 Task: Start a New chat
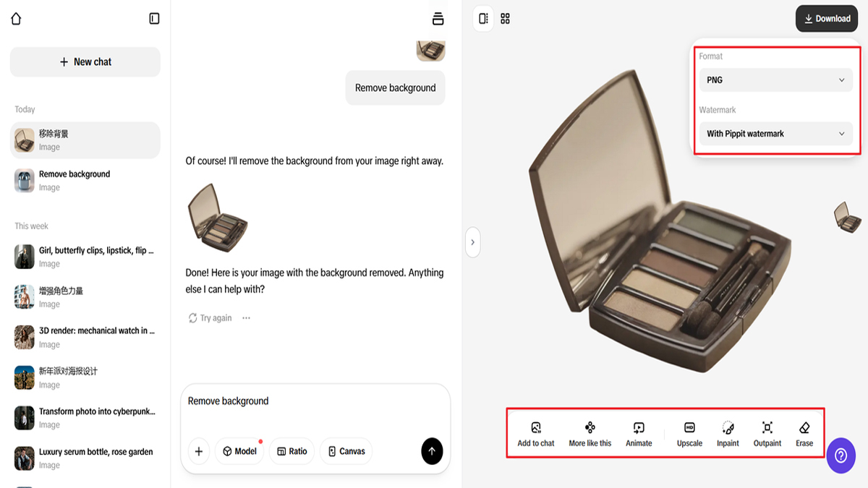click(x=85, y=62)
